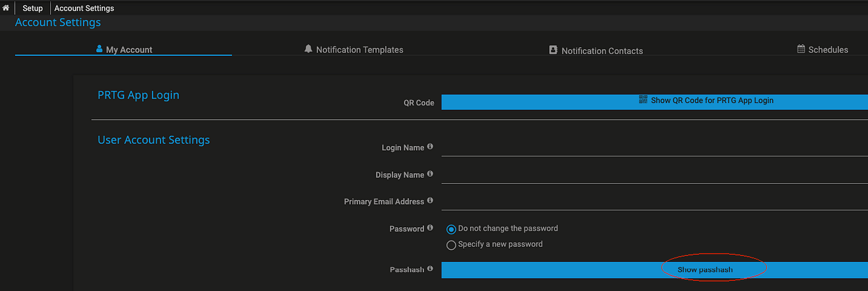Show QR Code for PRTG App Login
This screenshot has width=868, height=291.
655,102
